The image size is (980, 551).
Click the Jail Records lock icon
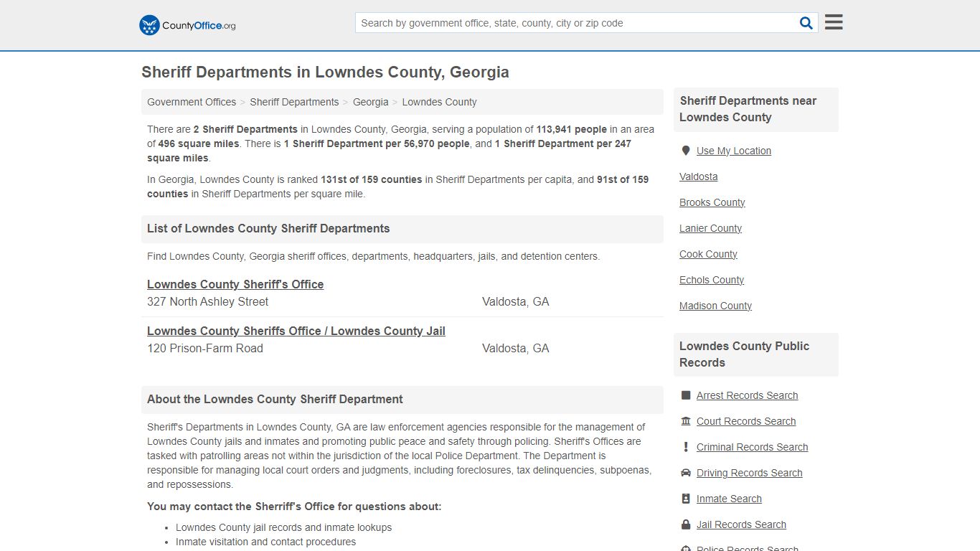(686, 524)
